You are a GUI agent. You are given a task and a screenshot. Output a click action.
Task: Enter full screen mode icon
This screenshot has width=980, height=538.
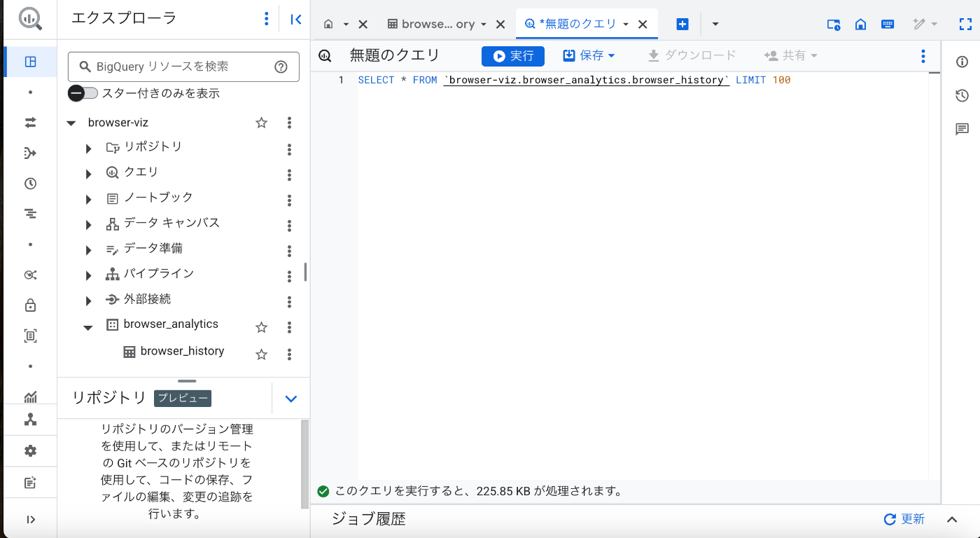[x=965, y=24]
